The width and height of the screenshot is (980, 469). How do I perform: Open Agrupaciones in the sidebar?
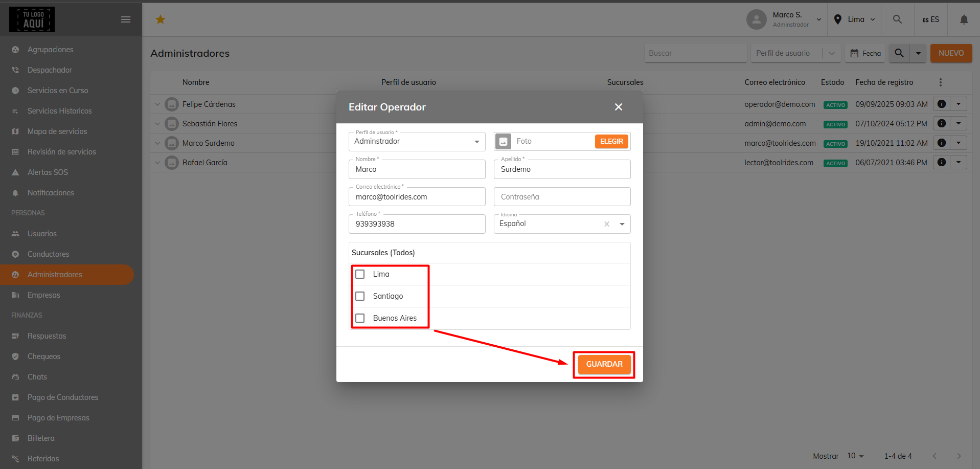pos(51,50)
